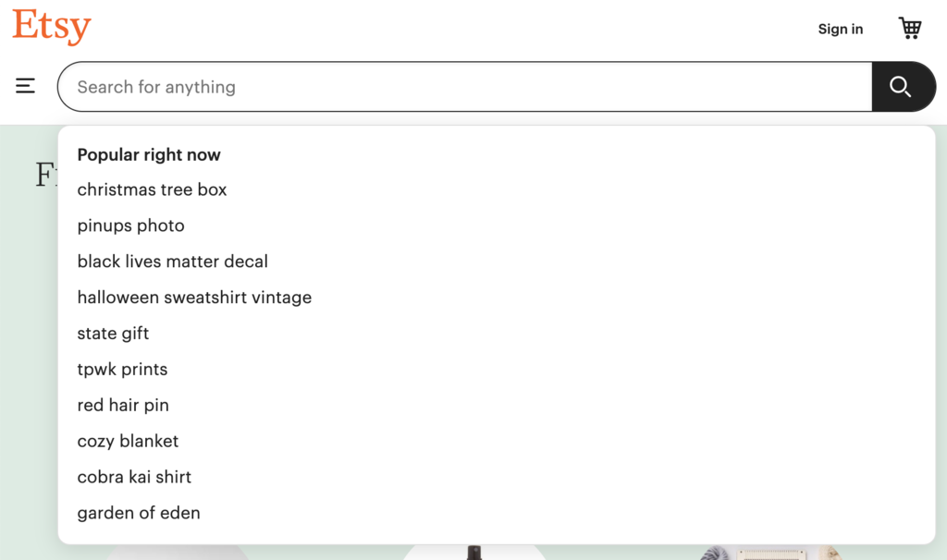
Task: Choose black lives matter decal suggestion
Action: pos(172,262)
